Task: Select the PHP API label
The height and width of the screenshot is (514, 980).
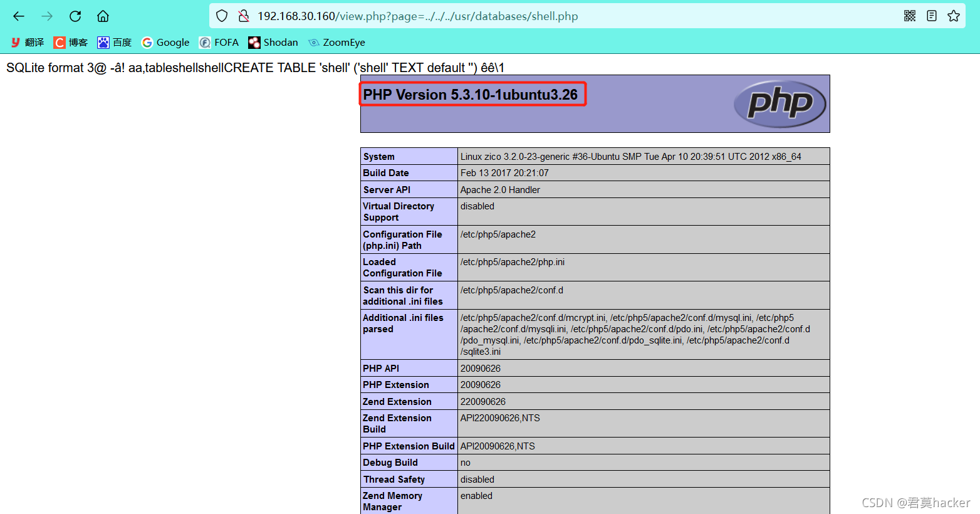Action: coord(381,369)
